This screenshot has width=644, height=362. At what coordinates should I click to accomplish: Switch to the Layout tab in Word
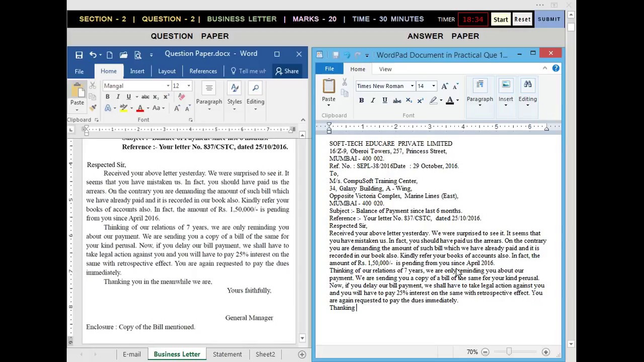(167, 71)
